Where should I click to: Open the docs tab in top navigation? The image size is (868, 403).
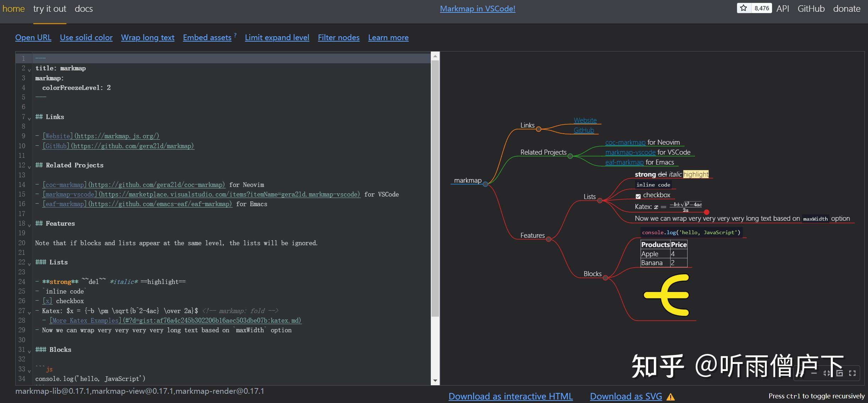tap(83, 9)
